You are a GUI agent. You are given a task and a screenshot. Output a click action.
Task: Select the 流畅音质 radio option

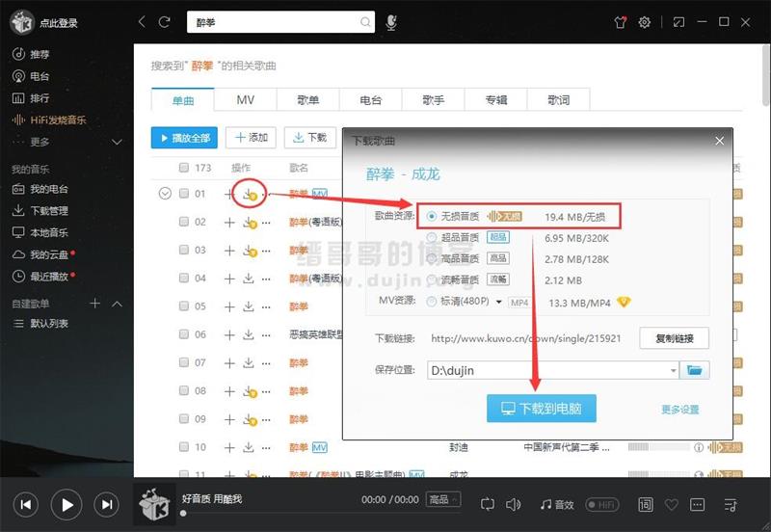432,280
